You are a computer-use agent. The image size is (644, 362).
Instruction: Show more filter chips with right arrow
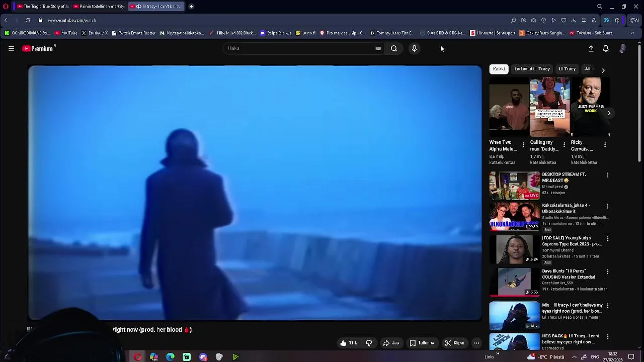point(603,70)
